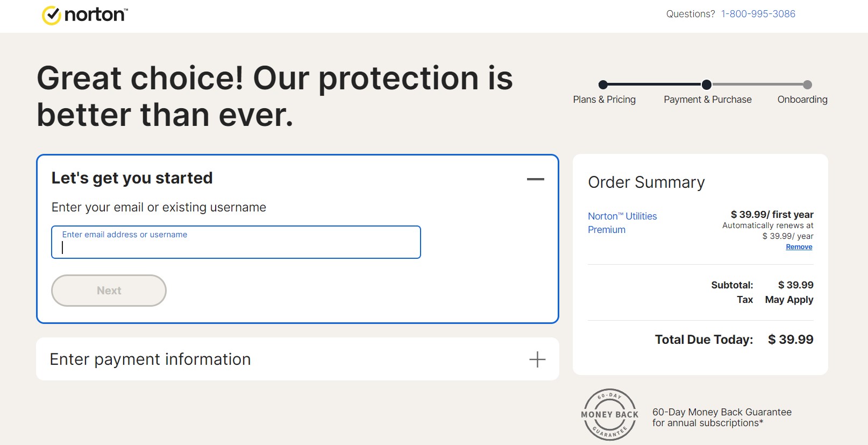Viewport: 868px width, 445px height.
Task: Click the Plans & Pricing progress dot
Action: click(603, 84)
